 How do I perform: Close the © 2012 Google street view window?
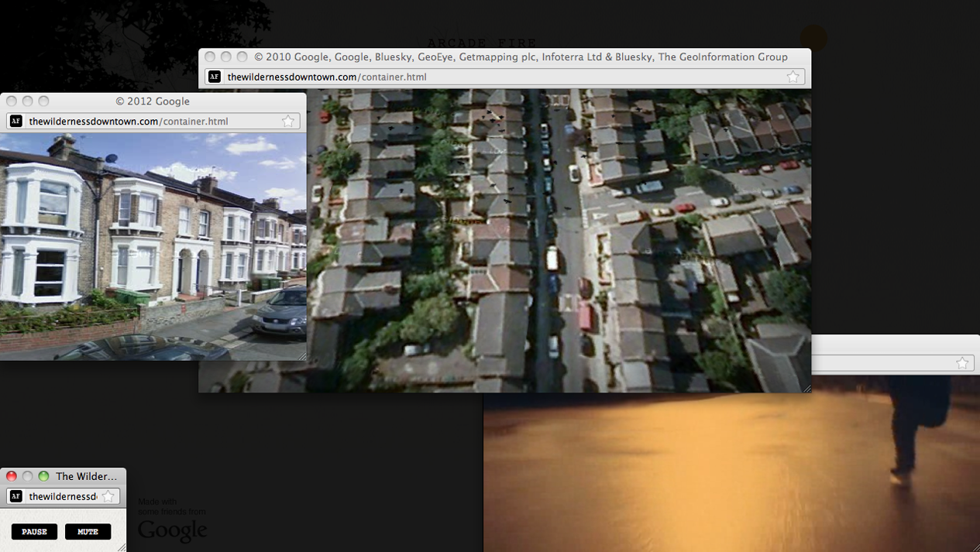coord(12,101)
